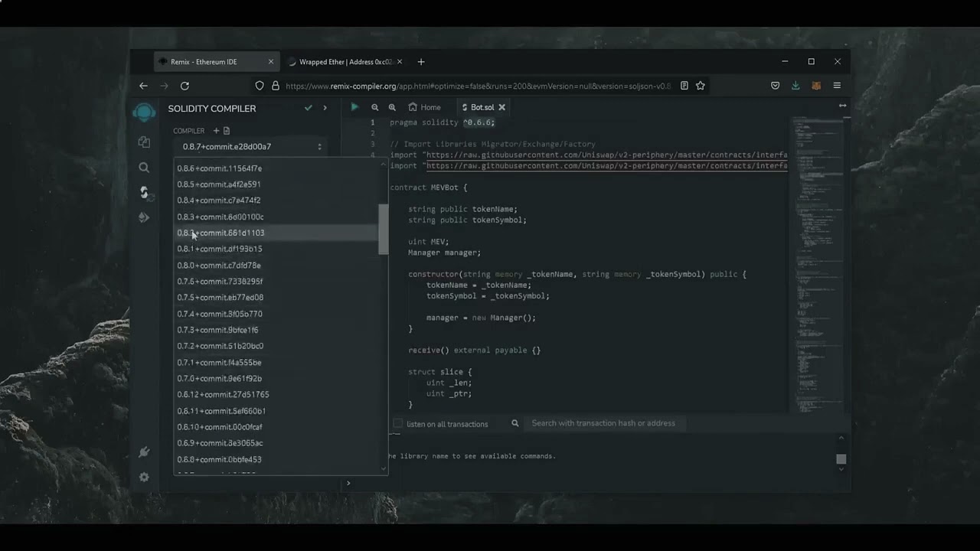Image resolution: width=980 pixels, height=551 pixels.
Task: Click the green compiler status checkmark
Action: coord(308,108)
